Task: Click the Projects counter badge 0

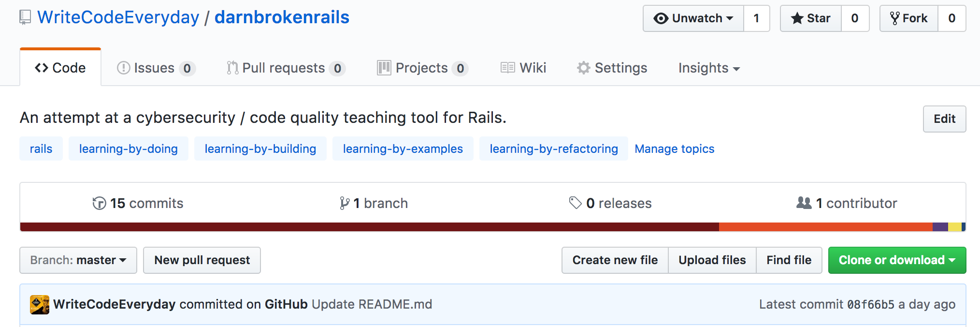Action: click(x=461, y=69)
